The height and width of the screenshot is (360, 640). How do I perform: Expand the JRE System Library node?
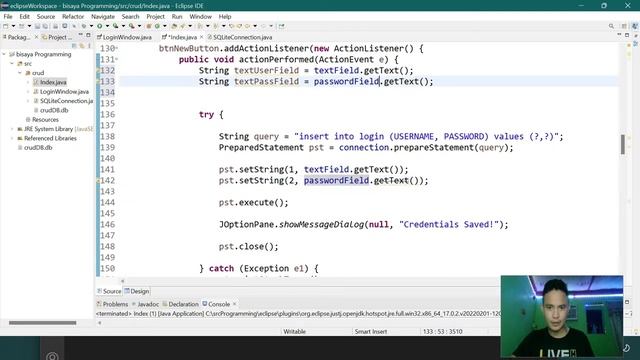(12, 129)
